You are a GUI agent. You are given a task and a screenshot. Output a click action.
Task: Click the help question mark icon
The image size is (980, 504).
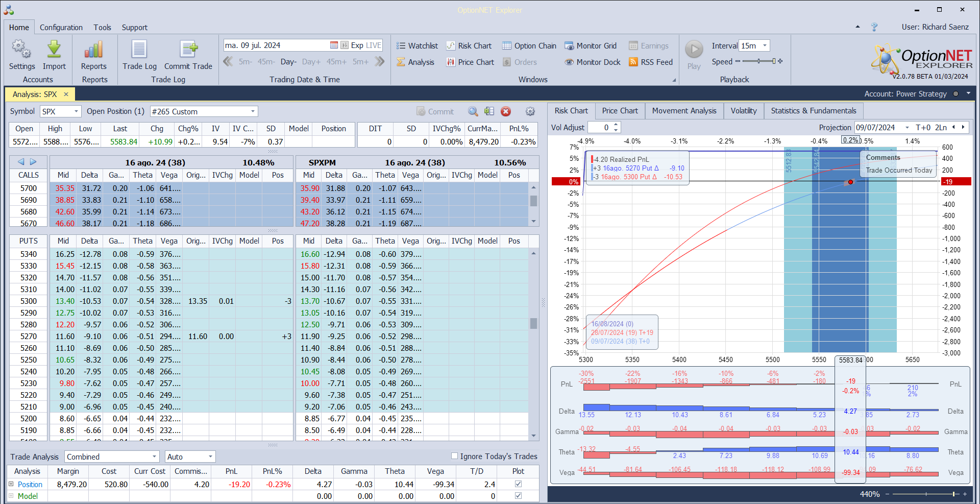(874, 27)
